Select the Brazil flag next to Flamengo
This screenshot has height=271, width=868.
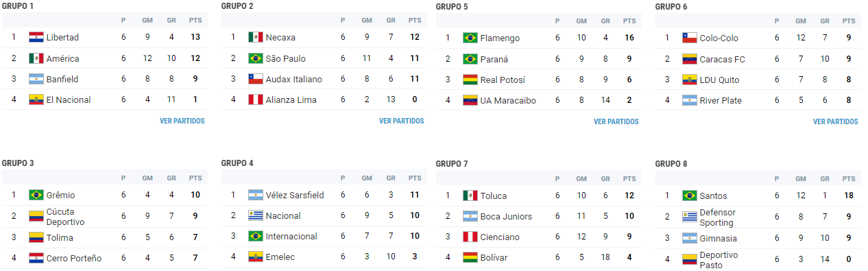(470, 38)
